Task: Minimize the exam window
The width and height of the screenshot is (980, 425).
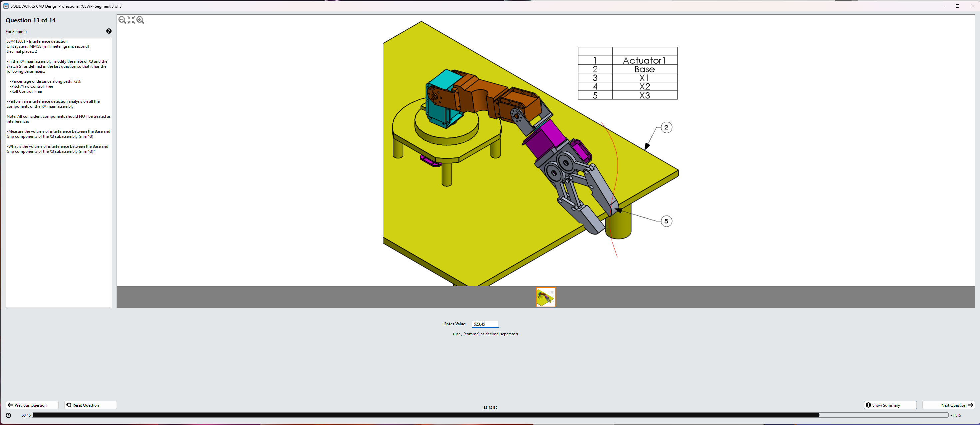Action: 942,6
